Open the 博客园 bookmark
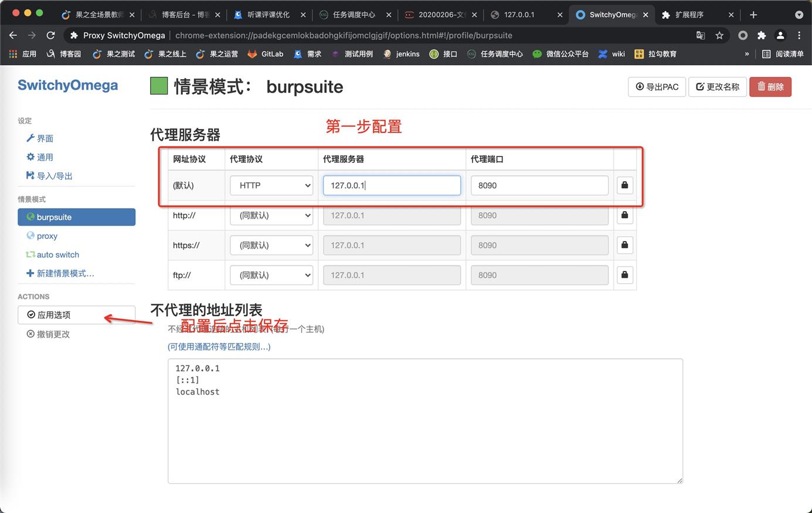The width and height of the screenshot is (812, 513). (x=64, y=54)
